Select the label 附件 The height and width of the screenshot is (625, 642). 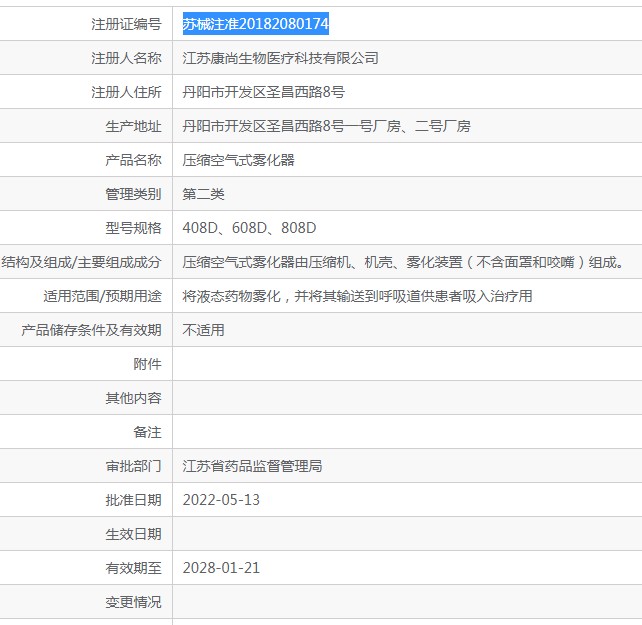pyautogui.click(x=147, y=364)
